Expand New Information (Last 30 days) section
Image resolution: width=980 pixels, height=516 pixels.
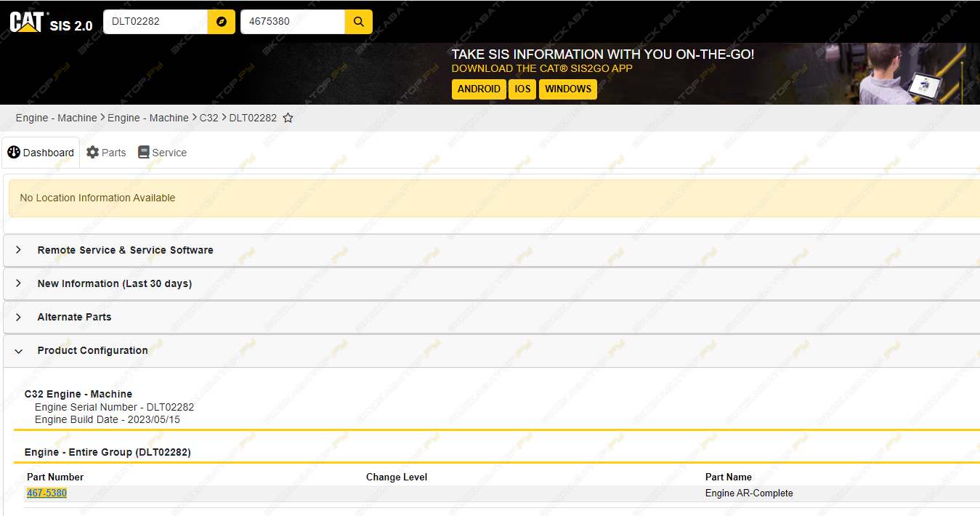click(491, 283)
